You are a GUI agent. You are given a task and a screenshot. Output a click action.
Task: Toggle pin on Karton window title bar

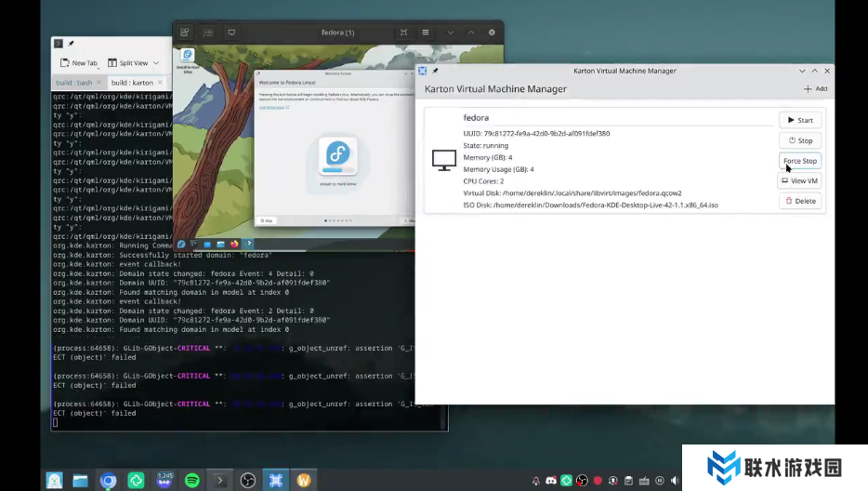point(435,71)
